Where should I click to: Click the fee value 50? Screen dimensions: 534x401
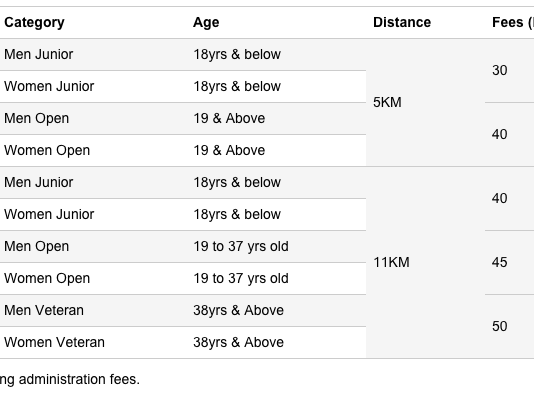click(x=500, y=326)
